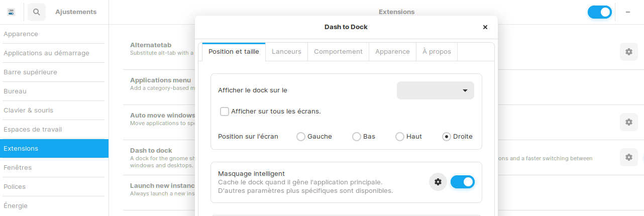
Task: Close the Dash to Dock dialog
Action: pyautogui.click(x=485, y=27)
